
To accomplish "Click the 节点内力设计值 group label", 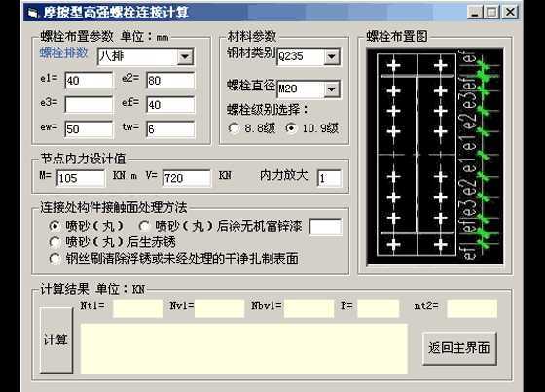I will 83,159.
